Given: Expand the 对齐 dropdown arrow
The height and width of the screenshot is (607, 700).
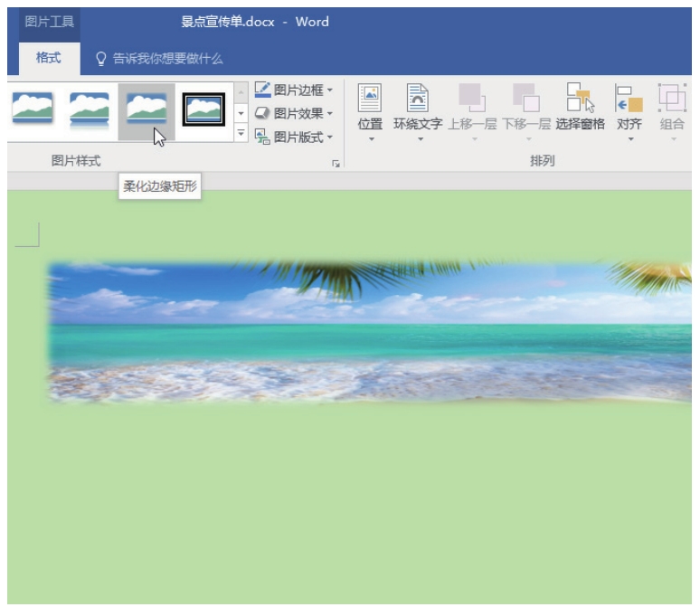Looking at the screenshot, I should [630, 139].
